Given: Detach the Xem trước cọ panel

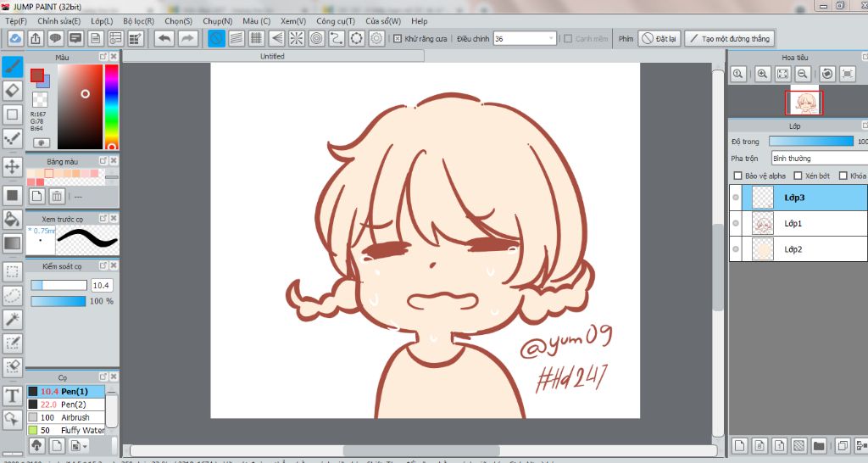Looking at the screenshot, I should coord(103,218).
